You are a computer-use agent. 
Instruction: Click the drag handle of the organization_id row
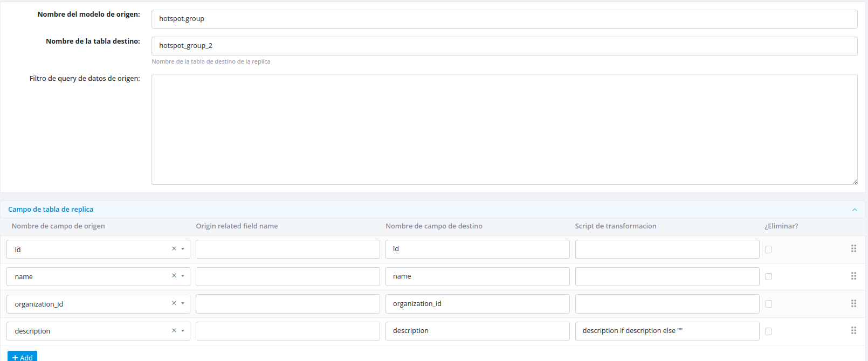[853, 303]
